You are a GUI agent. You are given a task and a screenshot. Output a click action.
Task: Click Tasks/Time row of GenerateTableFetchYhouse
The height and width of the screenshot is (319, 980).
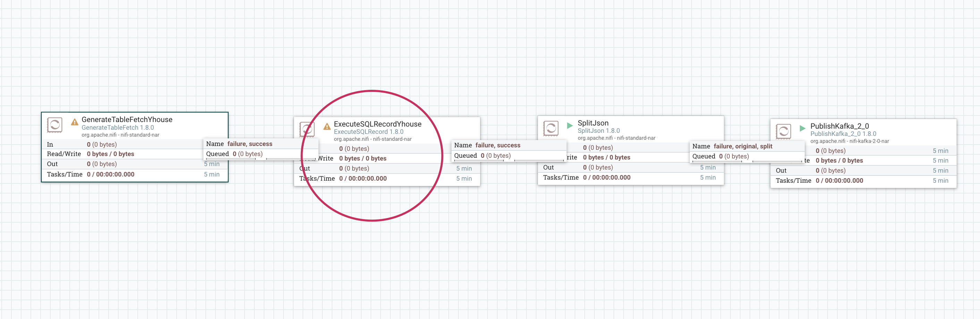[x=135, y=174]
